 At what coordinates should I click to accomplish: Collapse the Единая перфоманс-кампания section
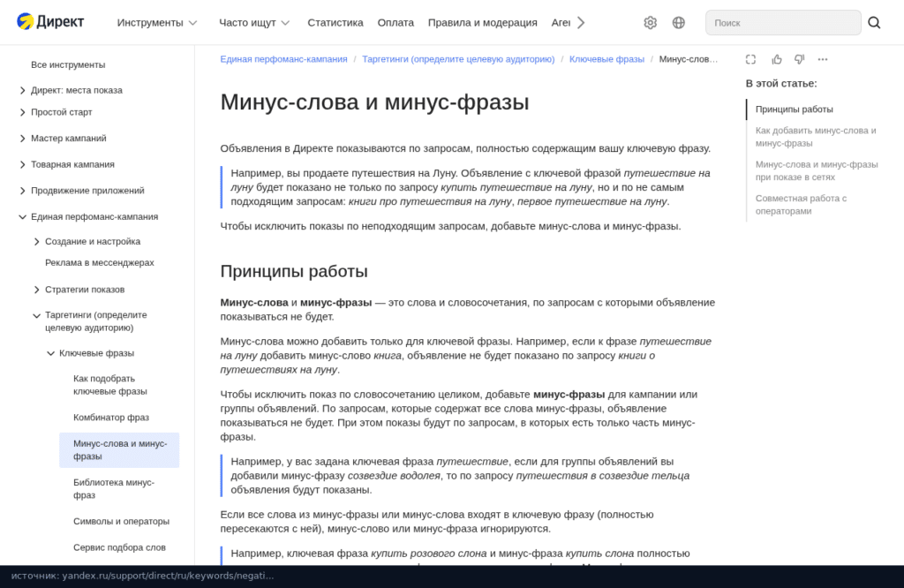[x=22, y=217]
